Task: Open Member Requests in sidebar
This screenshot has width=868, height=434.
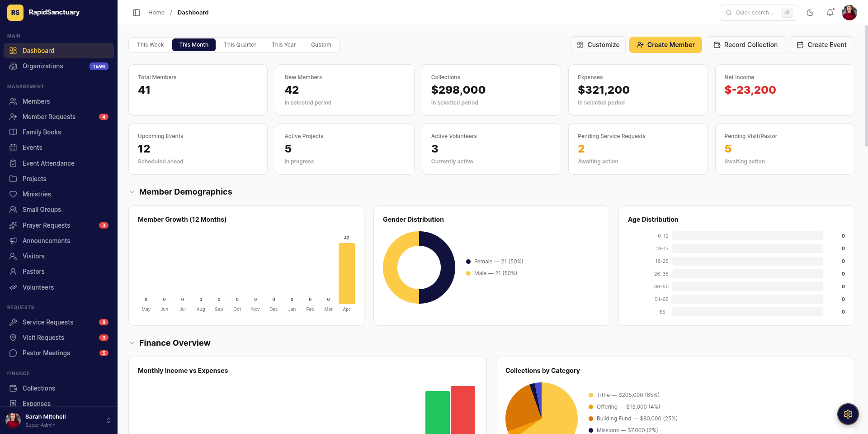Action: point(59,117)
